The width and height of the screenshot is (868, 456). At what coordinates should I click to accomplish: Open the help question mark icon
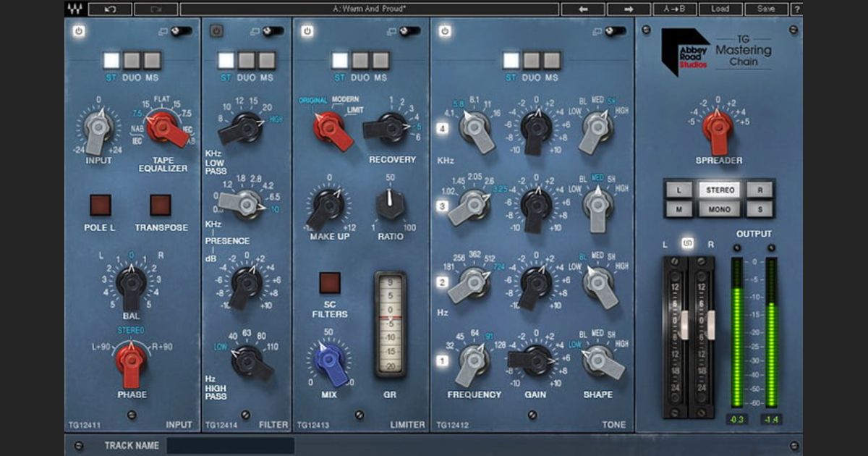pos(796,8)
